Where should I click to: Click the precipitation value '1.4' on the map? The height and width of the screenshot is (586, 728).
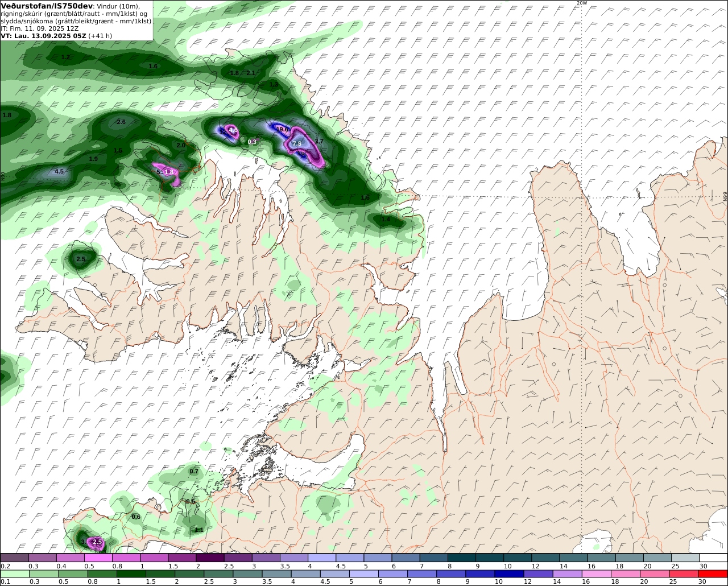coord(386,220)
